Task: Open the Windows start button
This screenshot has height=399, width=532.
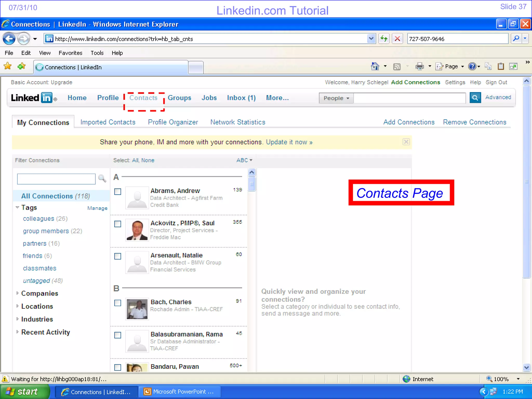Action: click(25, 392)
